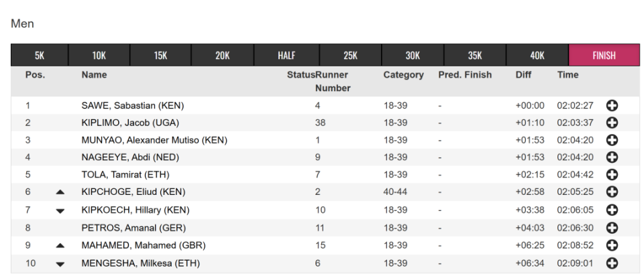Click the Time column header
Image resolution: width=644 pixels, height=276 pixels.
click(x=568, y=74)
